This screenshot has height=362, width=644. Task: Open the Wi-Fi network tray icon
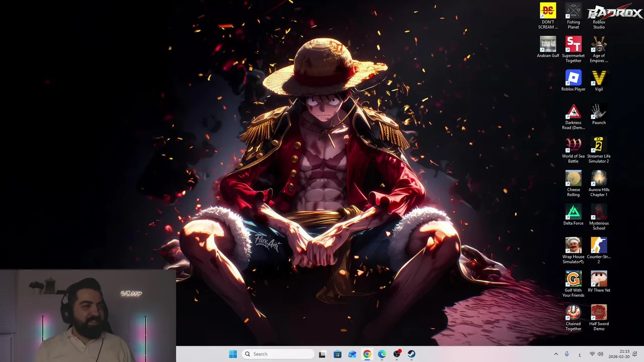592,354
